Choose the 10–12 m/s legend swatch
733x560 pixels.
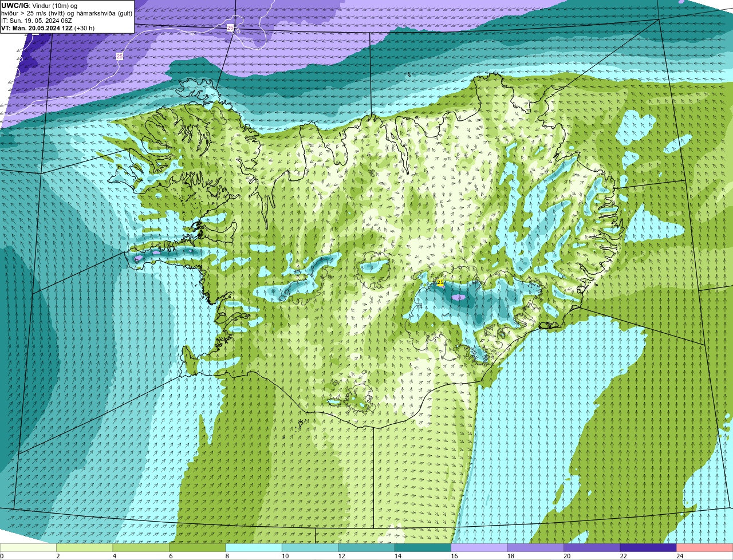pyautogui.click(x=310, y=547)
